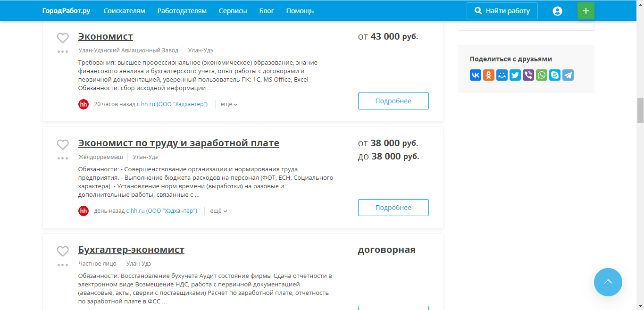Viewport: 644px width, 310px height.
Task: Open the Экономист по труду и заработной плате title
Action: tap(178, 143)
